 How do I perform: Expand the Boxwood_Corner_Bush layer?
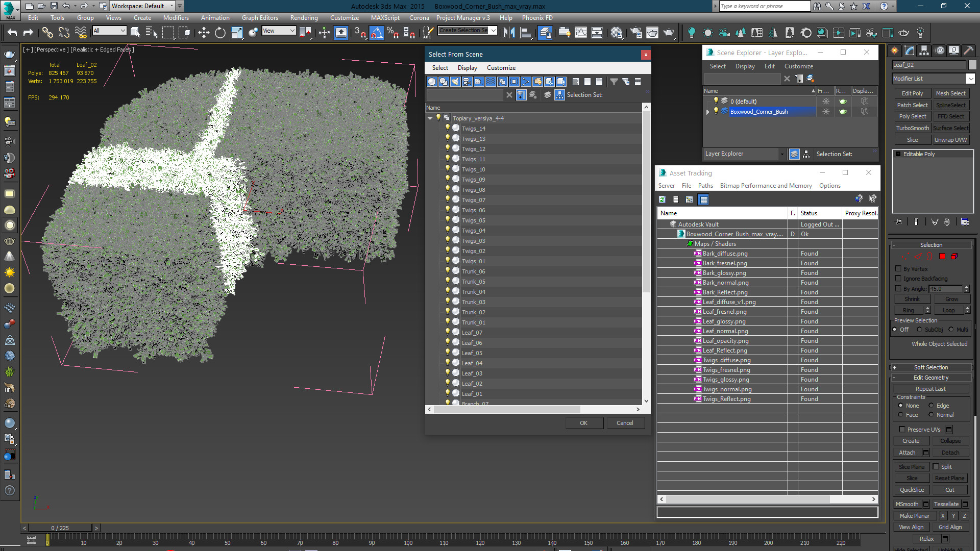(708, 112)
